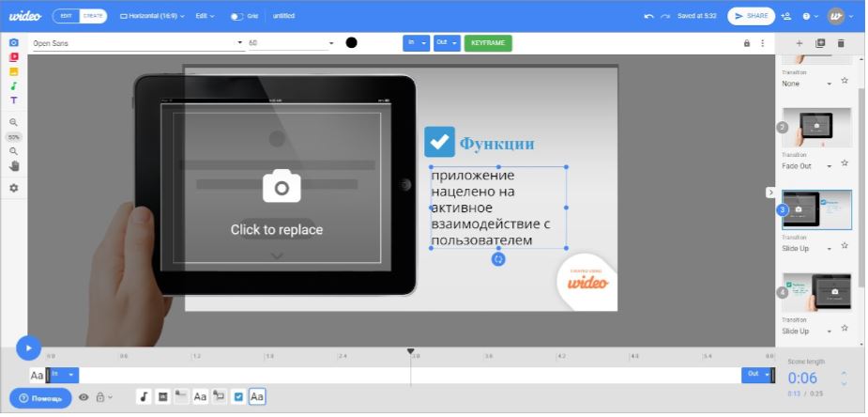Click the untitled project name
The height and width of the screenshot is (417, 868).
[283, 16]
